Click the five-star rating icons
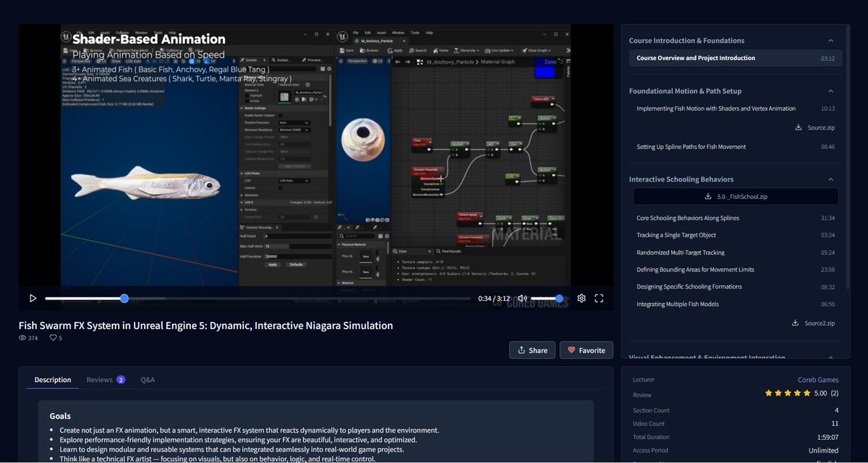The image size is (868, 463). (788, 394)
